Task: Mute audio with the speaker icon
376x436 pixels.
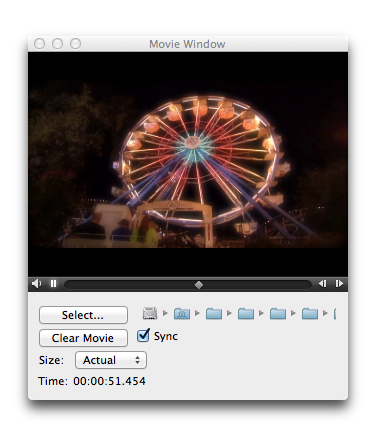Action: click(36, 284)
